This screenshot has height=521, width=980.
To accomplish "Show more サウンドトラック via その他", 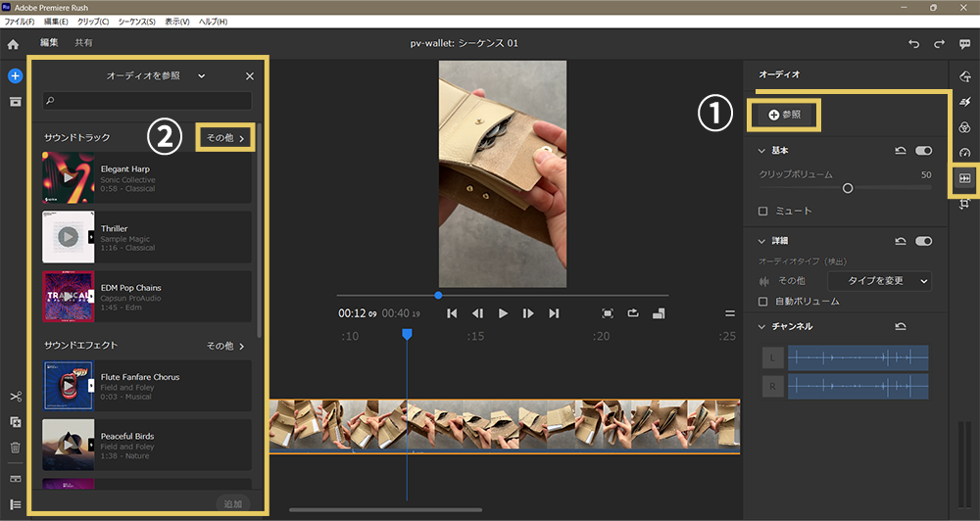I will (225, 137).
